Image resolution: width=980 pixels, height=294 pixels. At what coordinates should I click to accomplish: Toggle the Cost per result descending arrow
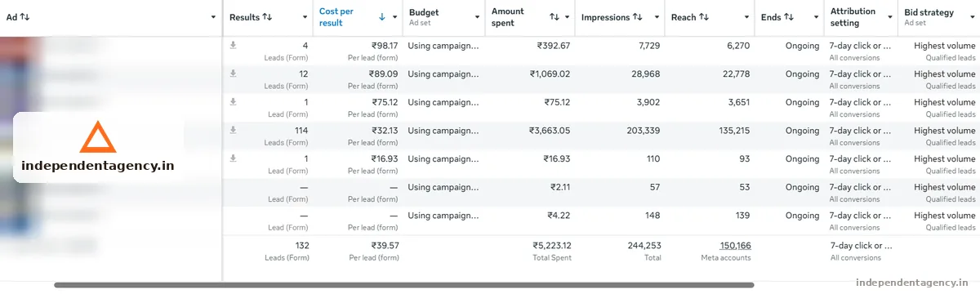[382, 17]
